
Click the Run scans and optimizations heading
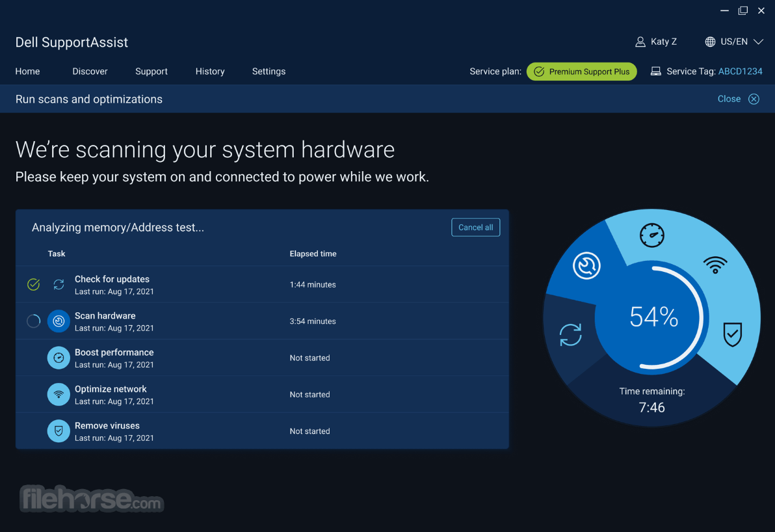(89, 99)
